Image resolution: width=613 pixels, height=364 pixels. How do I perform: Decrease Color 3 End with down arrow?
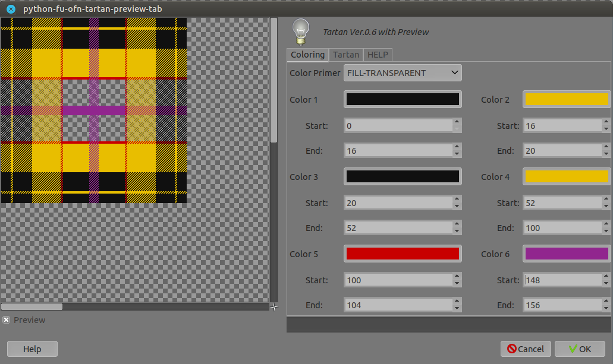457,232
